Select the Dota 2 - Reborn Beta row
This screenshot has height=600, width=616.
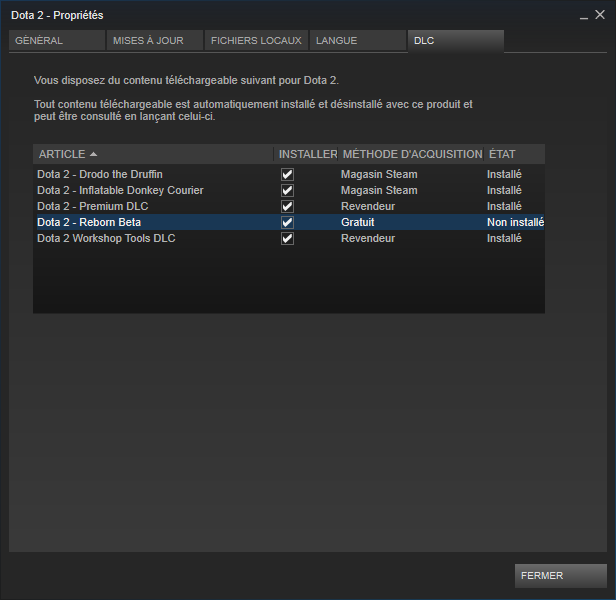(289, 222)
